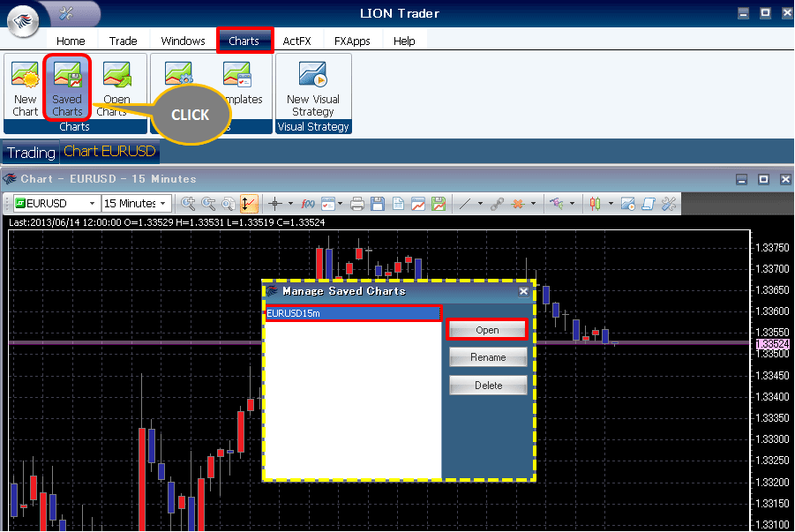Click the chart template checklist icon
The image size is (795, 532).
coord(328,204)
